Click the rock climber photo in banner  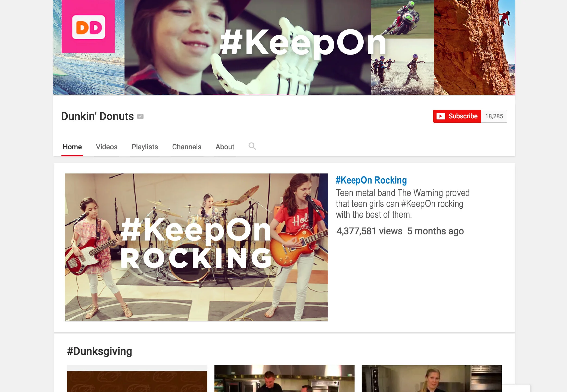coord(474,48)
